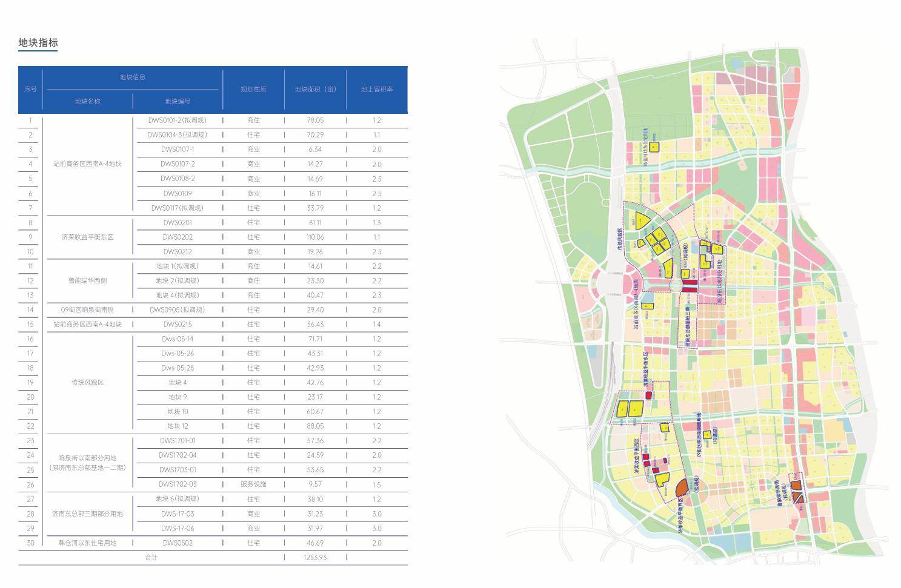Click the area value 78.05
The height and width of the screenshot is (588, 901).
tap(315, 120)
